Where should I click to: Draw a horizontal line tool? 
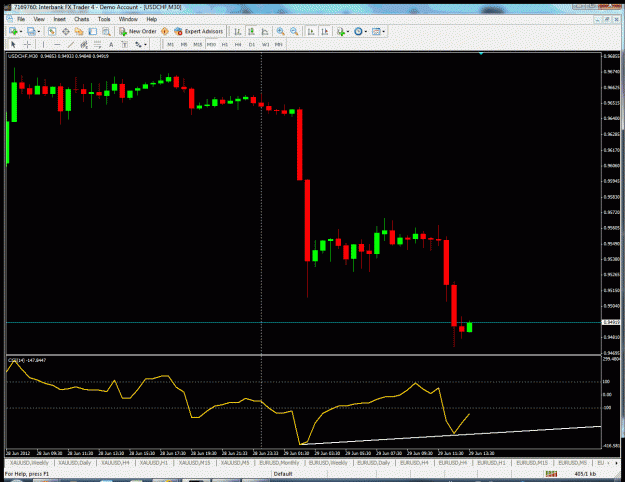pyautogui.click(x=57, y=44)
